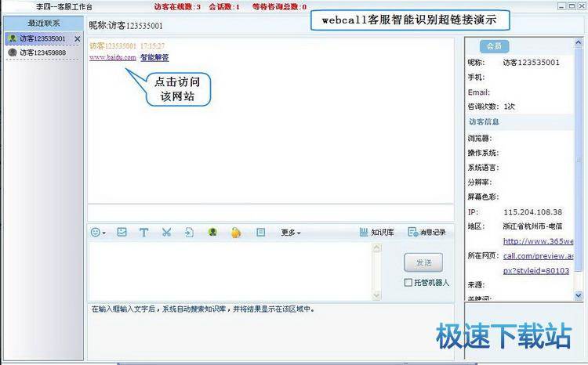Viewport: 588px width, 365px height.
Task: Click the send file icon
Action: 189,233
